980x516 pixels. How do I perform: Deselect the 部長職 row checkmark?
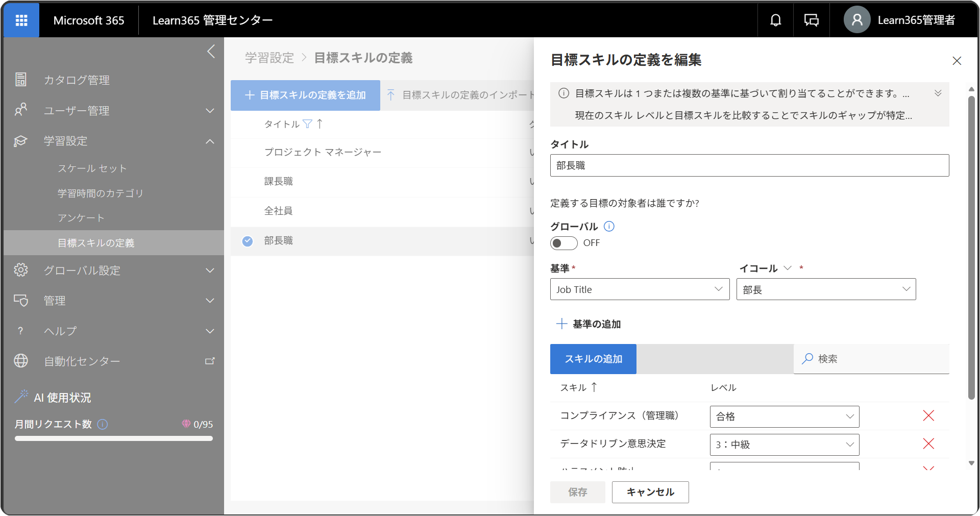pos(248,241)
